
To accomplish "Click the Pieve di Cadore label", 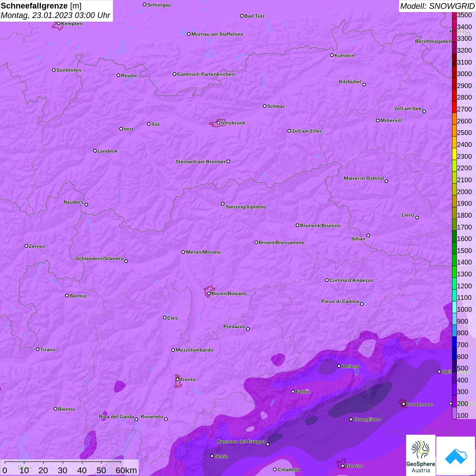I will tap(340, 301).
